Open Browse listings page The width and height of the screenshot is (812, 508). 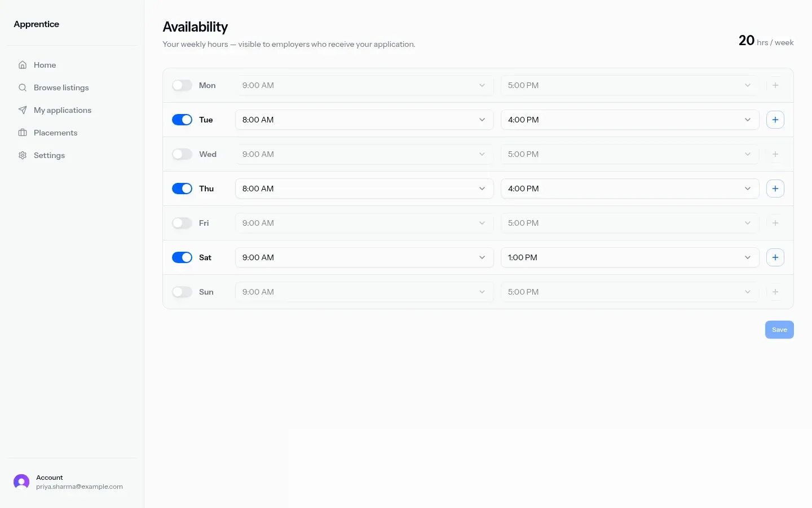pyautogui.click(x=72, y=87)
